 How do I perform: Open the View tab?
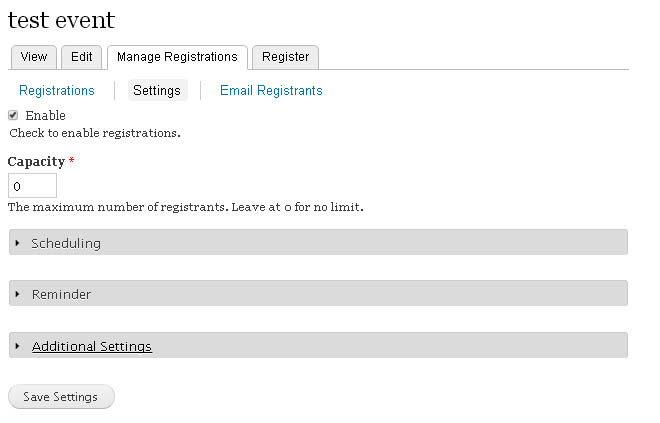pos(34,57)
